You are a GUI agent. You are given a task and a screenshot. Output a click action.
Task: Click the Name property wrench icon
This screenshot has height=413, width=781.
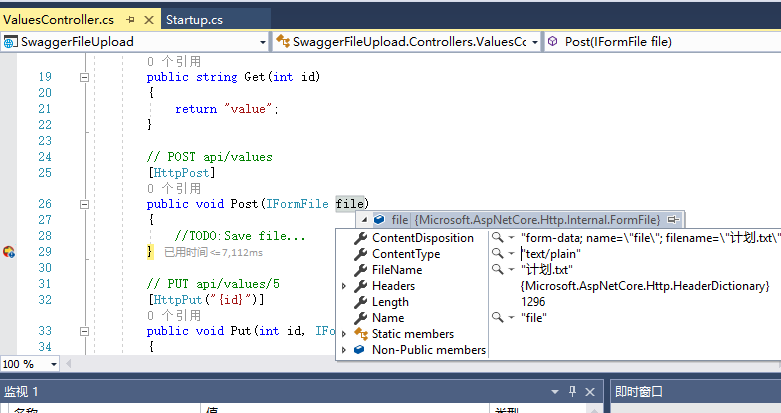[360, 318]
